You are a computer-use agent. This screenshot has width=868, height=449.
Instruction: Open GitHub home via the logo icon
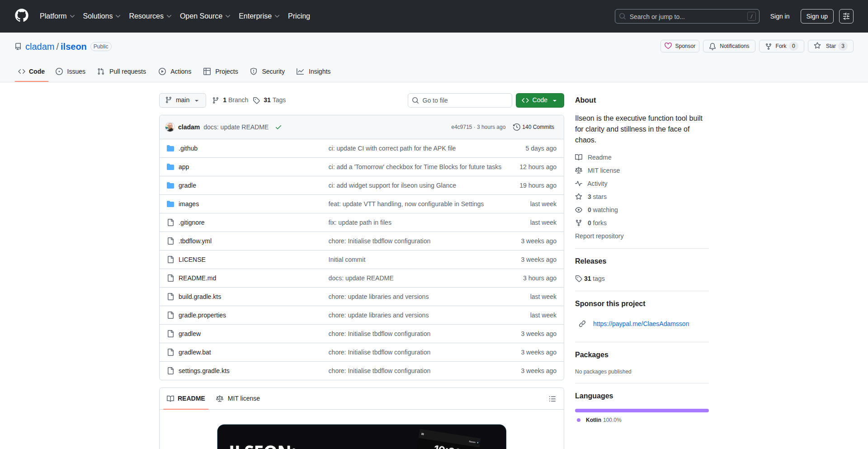point(21,16)
